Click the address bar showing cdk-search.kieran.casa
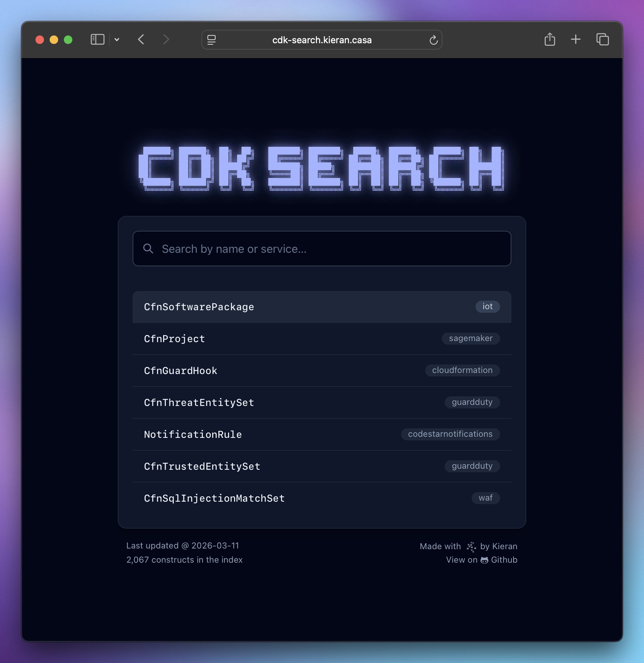This screenshot has height=663, width=644. [x=321, y=40]
